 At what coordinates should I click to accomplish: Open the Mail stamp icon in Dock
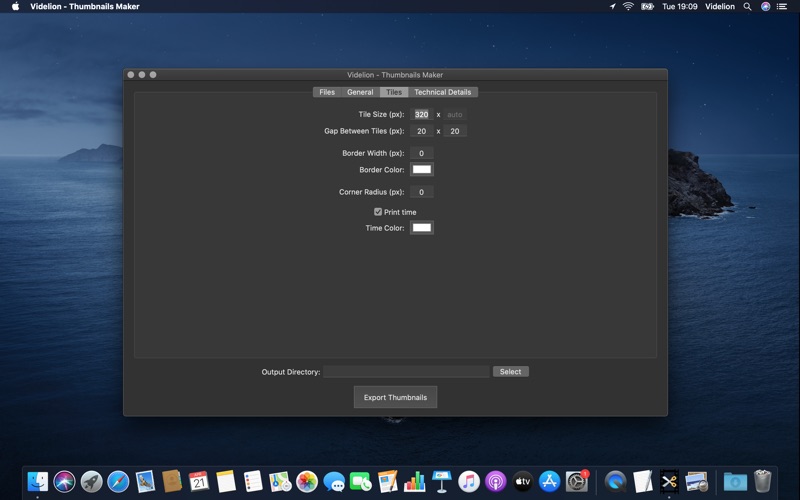pyautogui.click(x=145, y=481)
